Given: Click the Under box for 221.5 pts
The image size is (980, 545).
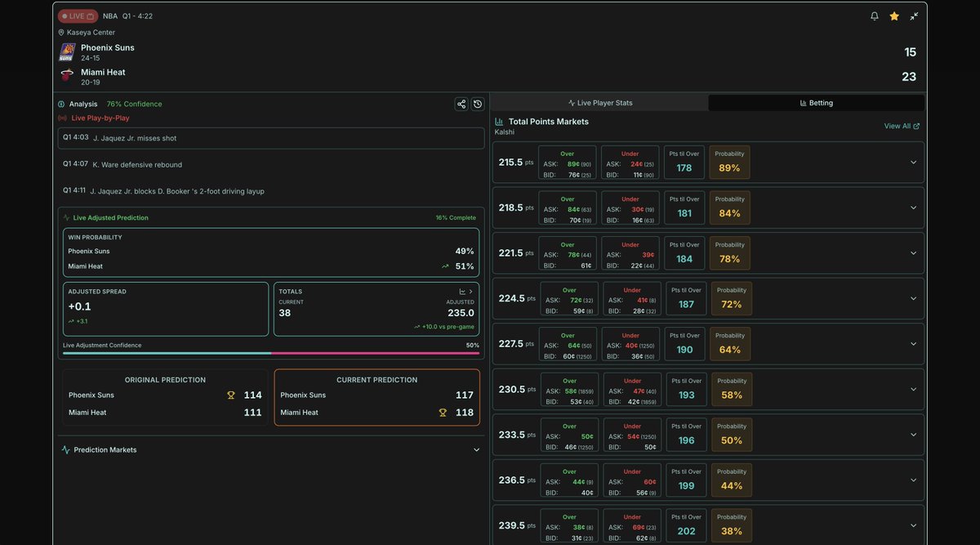Looking at the screenshot, I should (x=630, y=253).
